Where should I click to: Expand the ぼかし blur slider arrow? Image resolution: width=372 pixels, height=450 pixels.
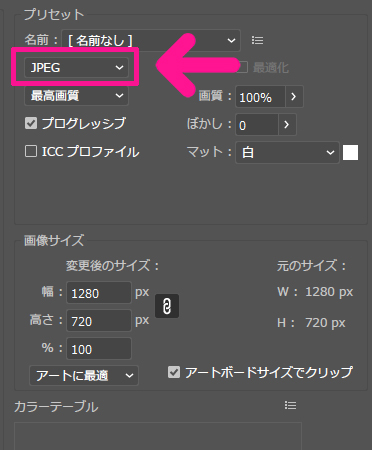pyautogui.click(x=287, y=125)
